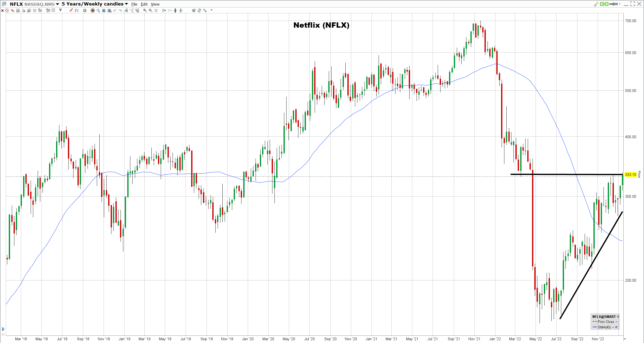The image size is (644, 343).
Task: Click the red four-arrow crosshair toolbar icon
Action: pyautogui.click(x=7, y=10)
